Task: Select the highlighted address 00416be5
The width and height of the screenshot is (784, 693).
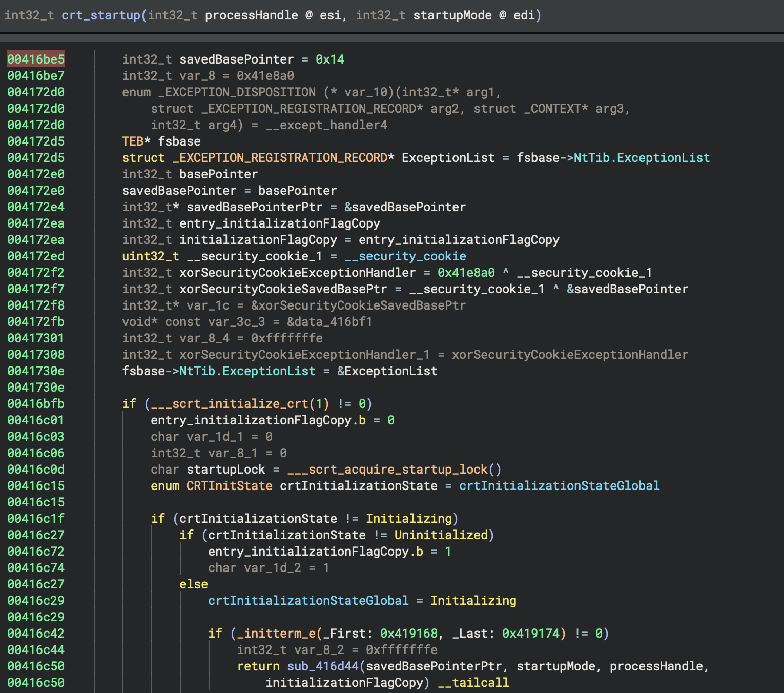Action: tap(36, 59)
